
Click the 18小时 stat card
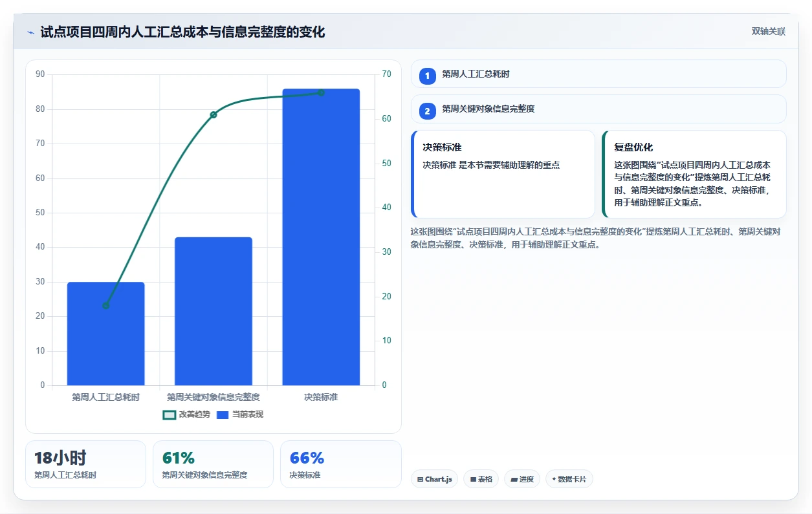85,464
